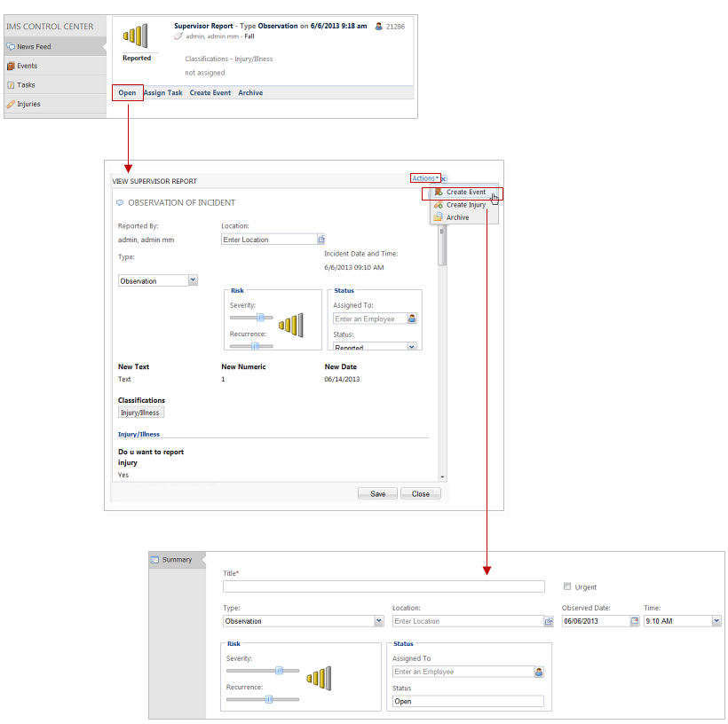The width and height of the screenshot is (728, 724).
Task: Choose Archive in the Actions menu
Action: click(x=457, y=217)
